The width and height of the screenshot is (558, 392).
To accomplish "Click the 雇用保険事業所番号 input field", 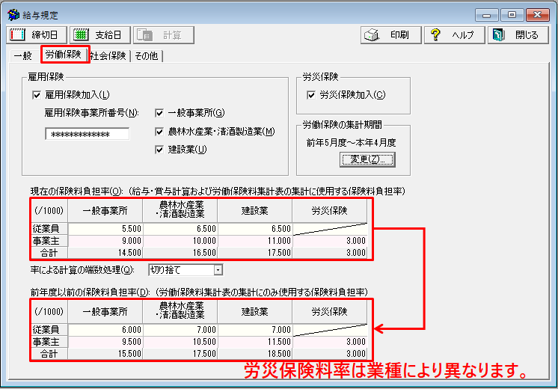I will [x=87, y=135].
